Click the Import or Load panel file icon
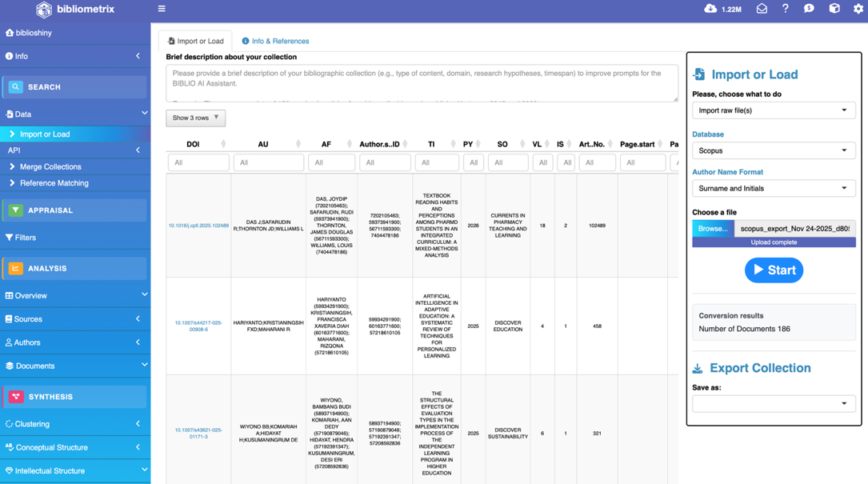The image size is (868, 484). pos(698,74)
